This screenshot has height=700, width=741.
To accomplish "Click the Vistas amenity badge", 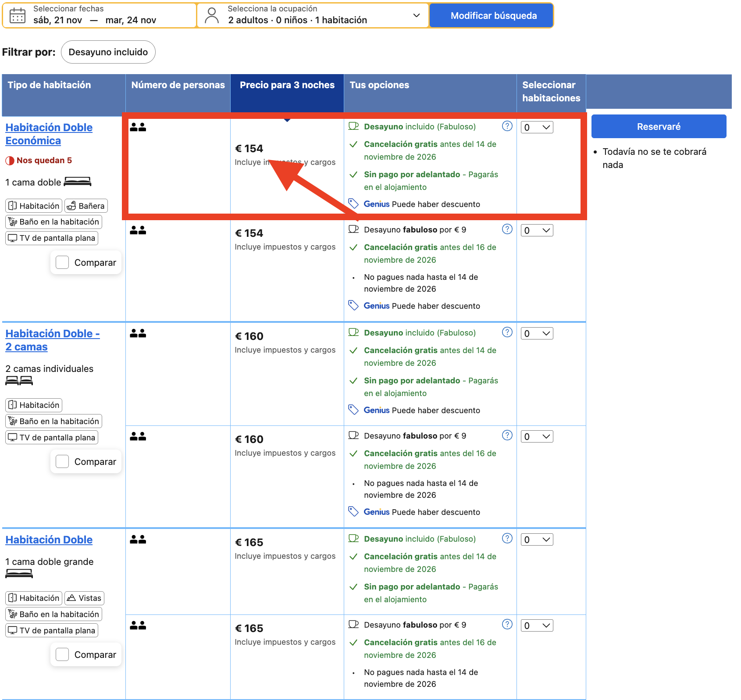I will (x=84, y=598).
